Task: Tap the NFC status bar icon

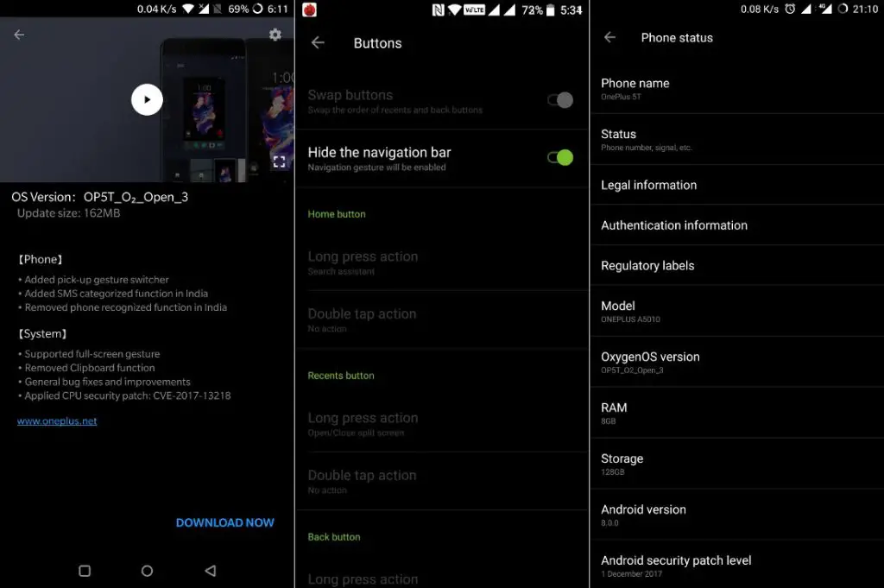Action: [438, 9]
